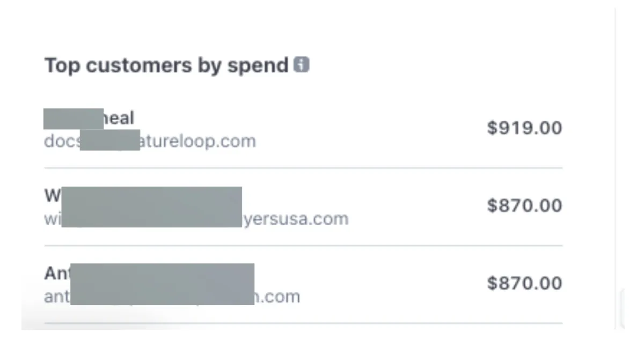Open the customer name ending in heal
The height and width of the screenshot is (362, 644).
point(119,118)
